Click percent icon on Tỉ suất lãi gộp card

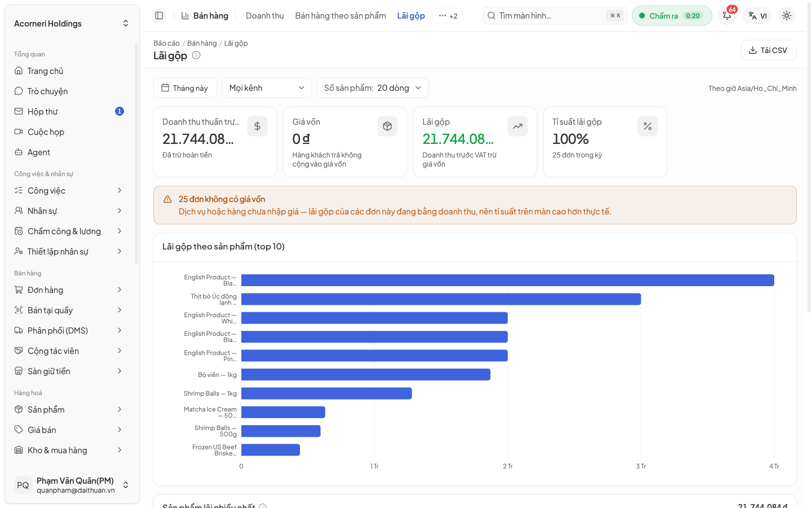(x=647, y=126)
